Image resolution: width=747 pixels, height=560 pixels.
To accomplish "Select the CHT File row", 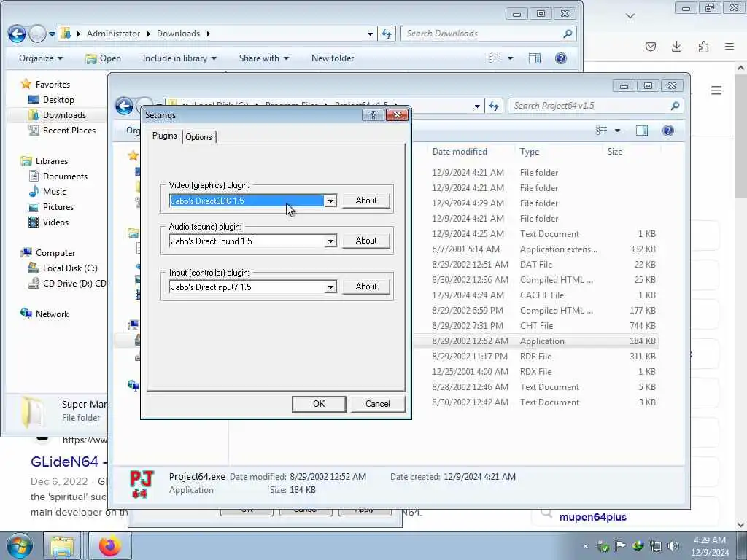I will point(536,326).
